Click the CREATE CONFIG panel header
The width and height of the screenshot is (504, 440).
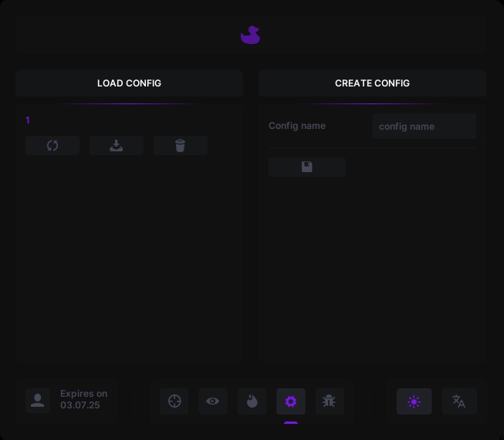[372, 83]
